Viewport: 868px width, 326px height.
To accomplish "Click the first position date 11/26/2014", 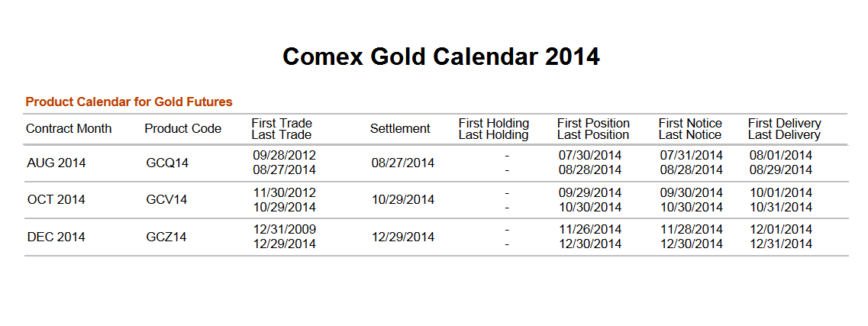I will tap(590, 229).
